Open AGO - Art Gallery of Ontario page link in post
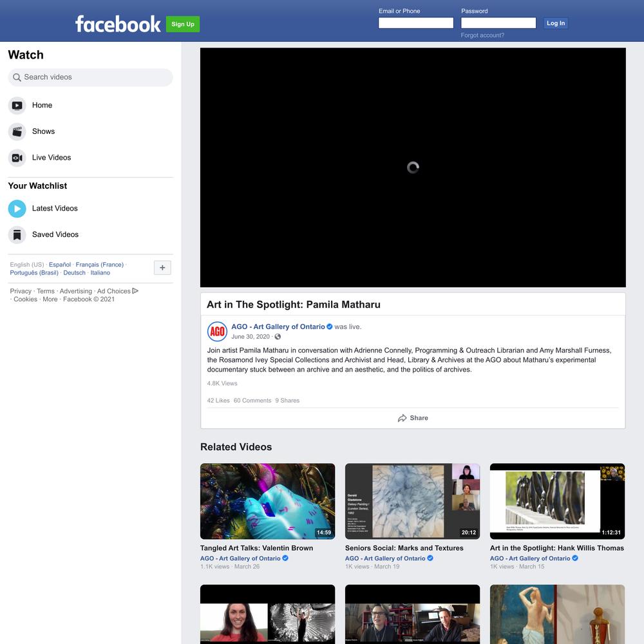This screenshot has width=644, height=644. coord(278,327)
